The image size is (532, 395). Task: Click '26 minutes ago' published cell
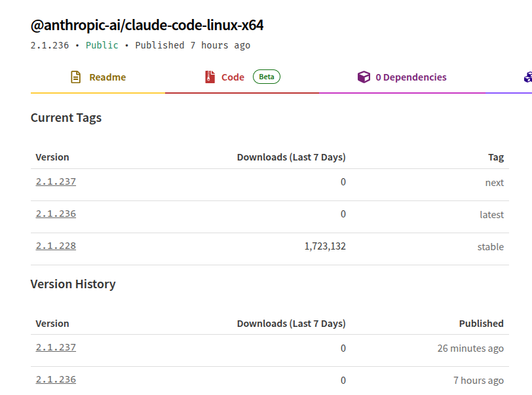[470, 348]
